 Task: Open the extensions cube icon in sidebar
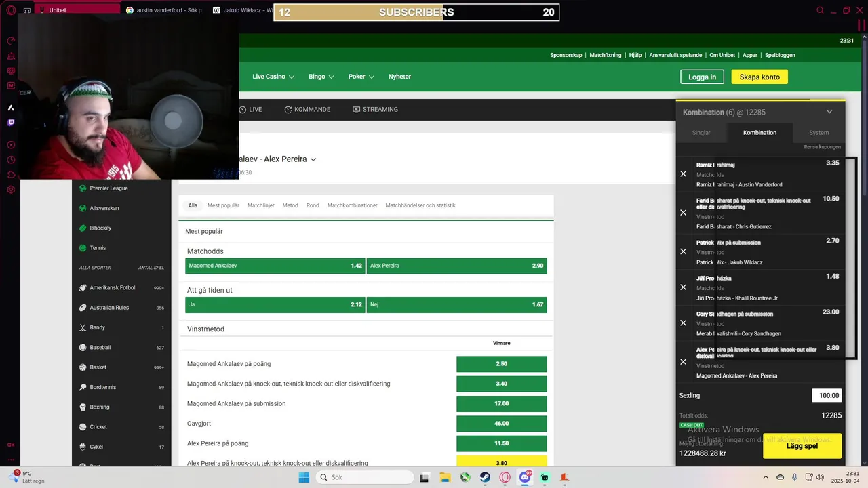coord(11,175)
